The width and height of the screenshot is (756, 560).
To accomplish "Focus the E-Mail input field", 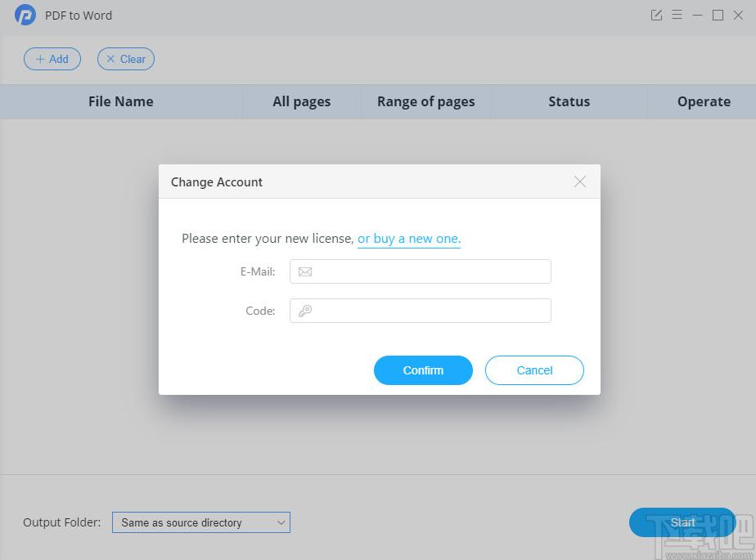I will click(x=421, y=271).
